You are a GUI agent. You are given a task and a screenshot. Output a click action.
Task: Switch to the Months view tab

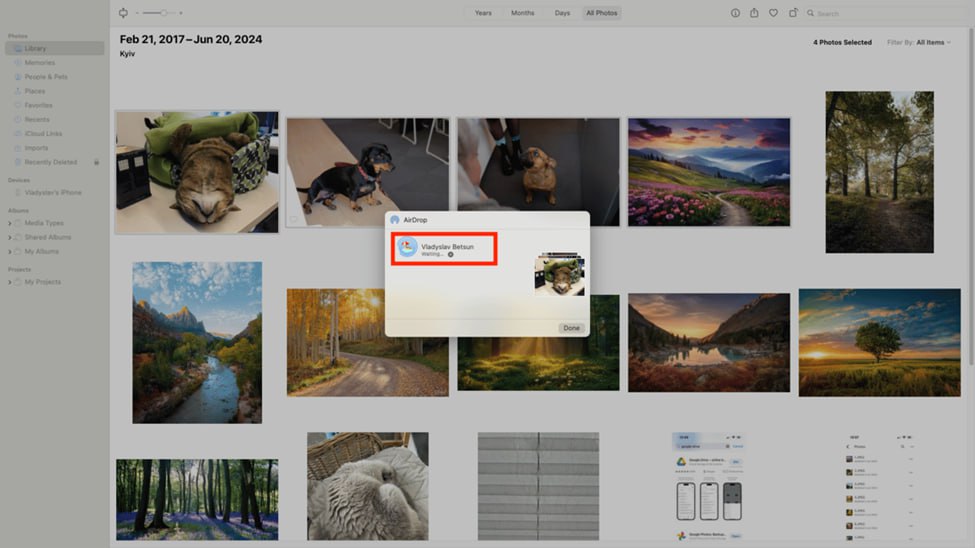pos(523,13)
